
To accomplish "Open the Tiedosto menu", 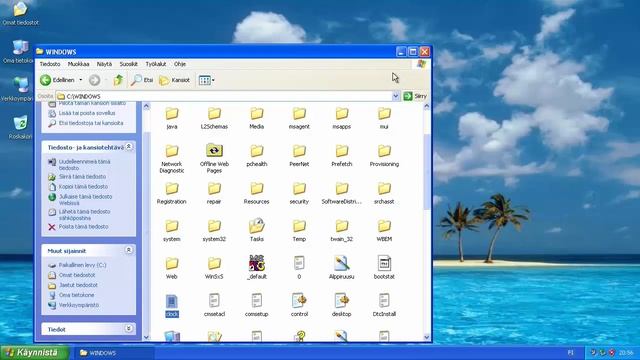I will (x=50, y=64).
